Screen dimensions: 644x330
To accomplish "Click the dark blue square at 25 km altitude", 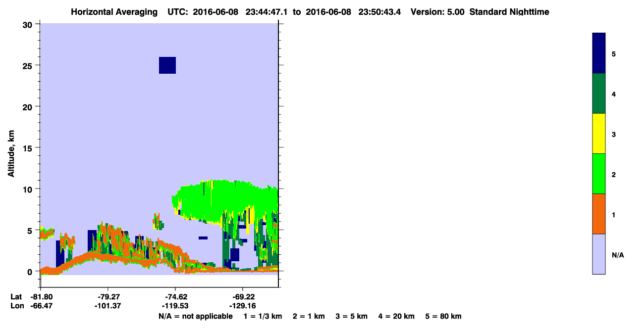I will click(x=167, y=65).
